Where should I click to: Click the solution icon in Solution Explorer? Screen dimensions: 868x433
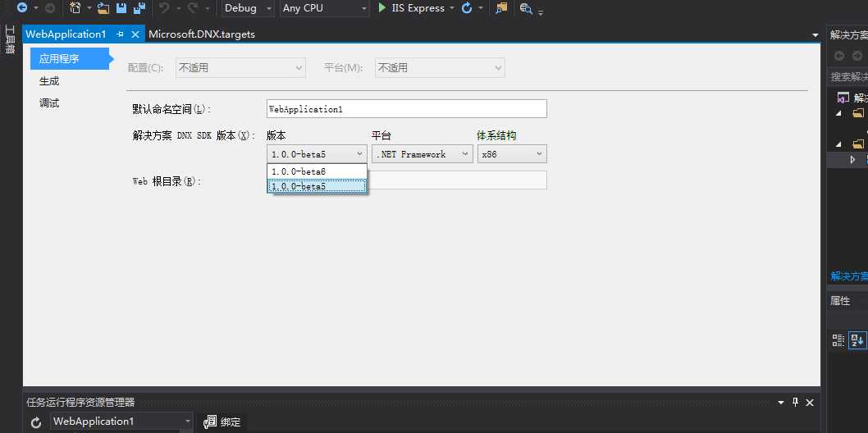tap(843, 98)
